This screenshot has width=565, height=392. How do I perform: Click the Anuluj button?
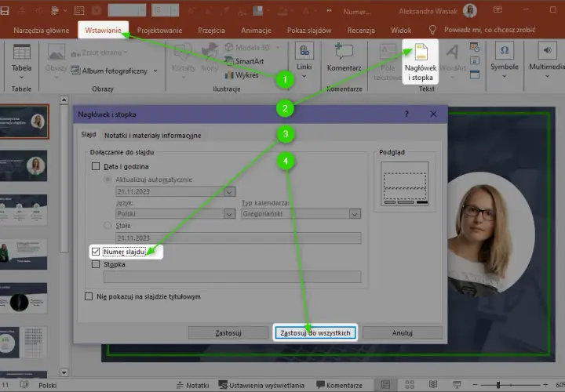coord(403,333)
